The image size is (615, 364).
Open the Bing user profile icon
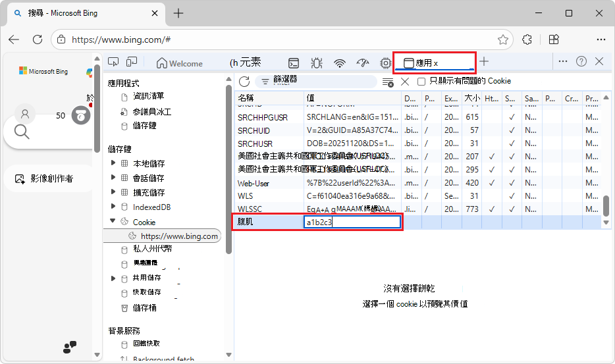[x=25, y=114]
